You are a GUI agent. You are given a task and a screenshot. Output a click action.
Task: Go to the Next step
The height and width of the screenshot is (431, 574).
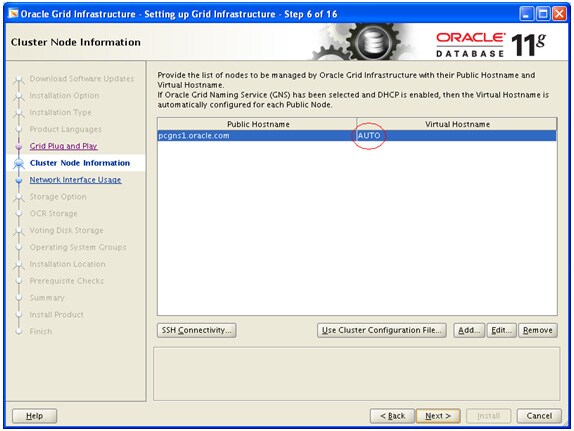(438, 416)
